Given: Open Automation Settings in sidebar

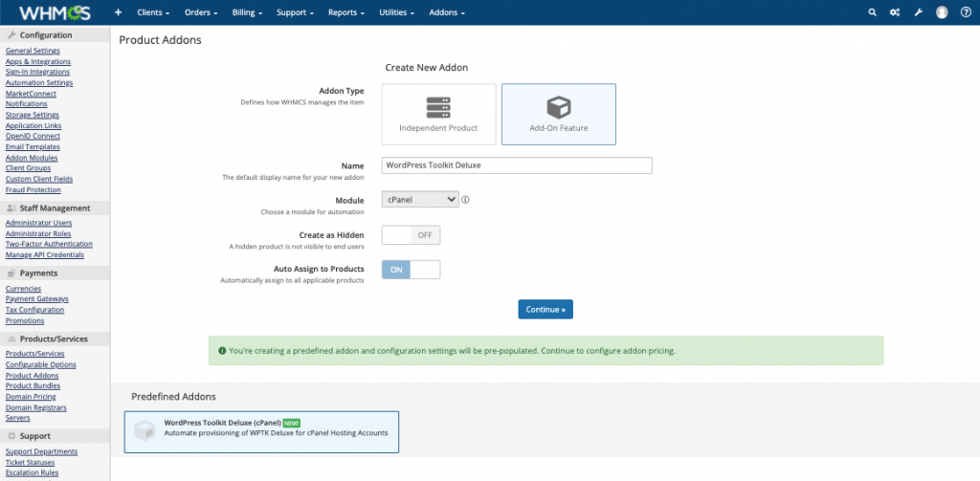Looking at the screenshot, I should click(38, 82).
